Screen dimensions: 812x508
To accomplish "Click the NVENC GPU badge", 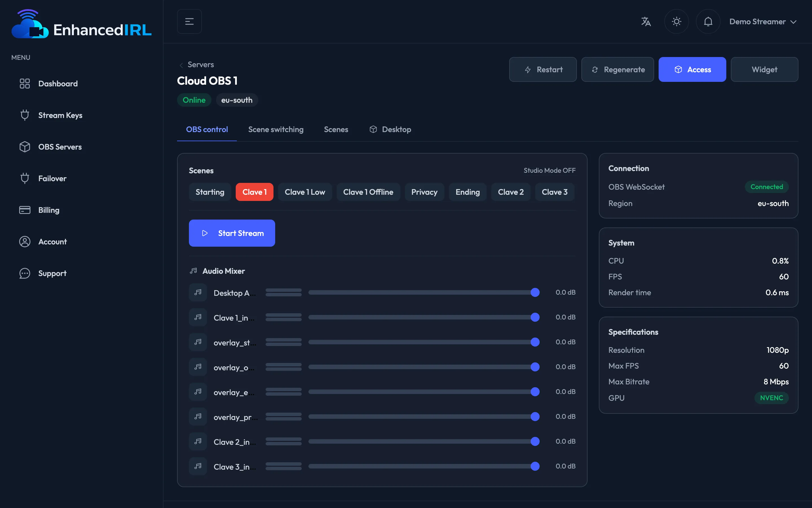I will tap(771, 398).
